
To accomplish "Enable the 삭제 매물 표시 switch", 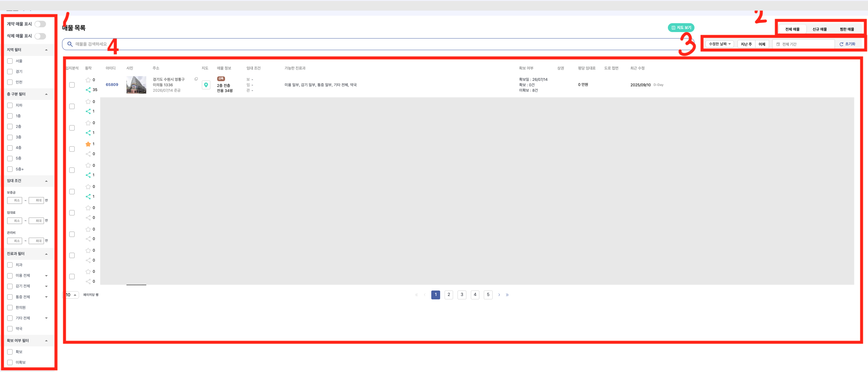I will [40, 36].
